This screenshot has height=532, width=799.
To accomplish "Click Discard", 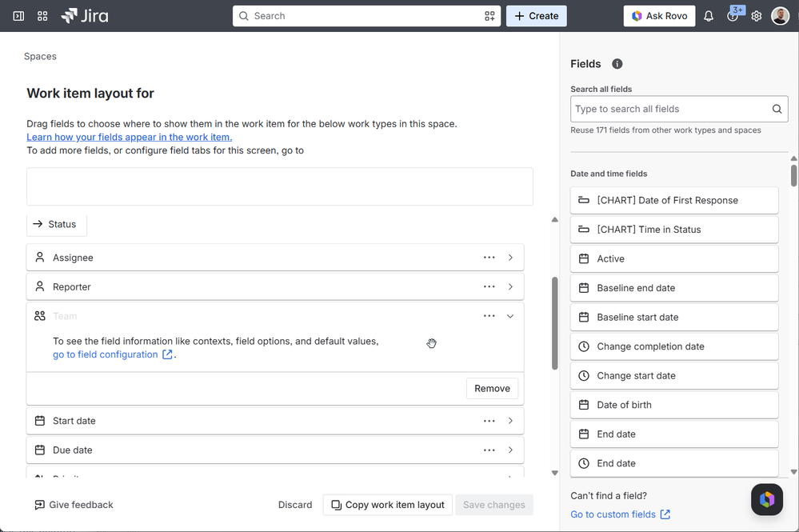I will pos(295,505).
